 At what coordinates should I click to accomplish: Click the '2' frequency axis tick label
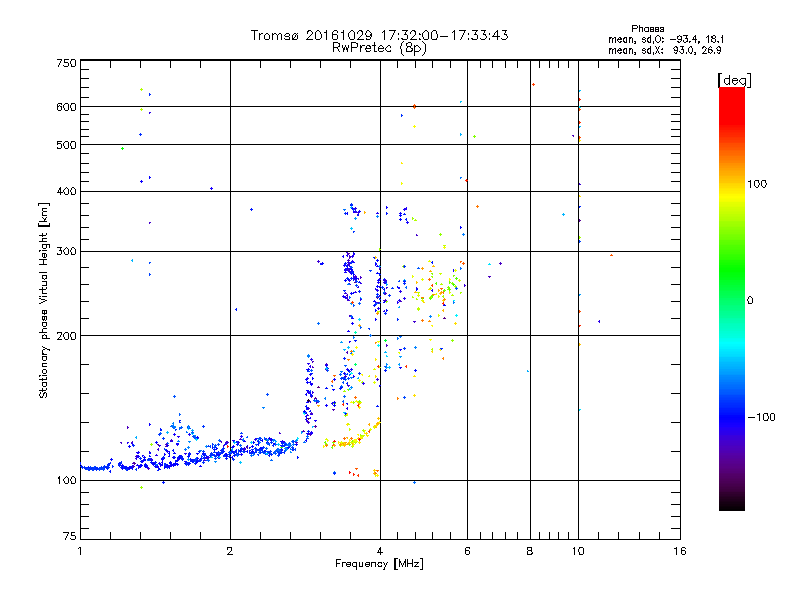[x=230, y=551]
